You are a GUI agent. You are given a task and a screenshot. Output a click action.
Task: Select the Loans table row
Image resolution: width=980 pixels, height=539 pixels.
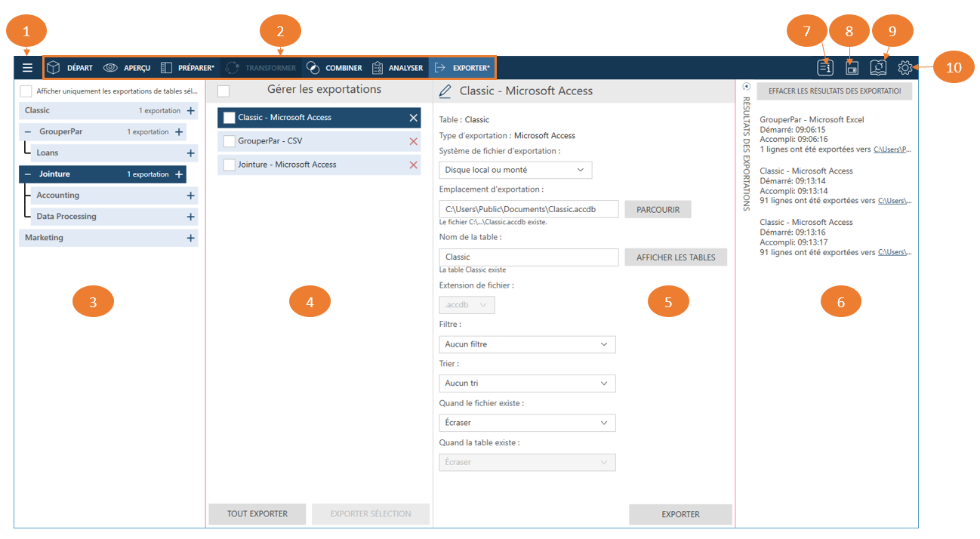(114, 153)
